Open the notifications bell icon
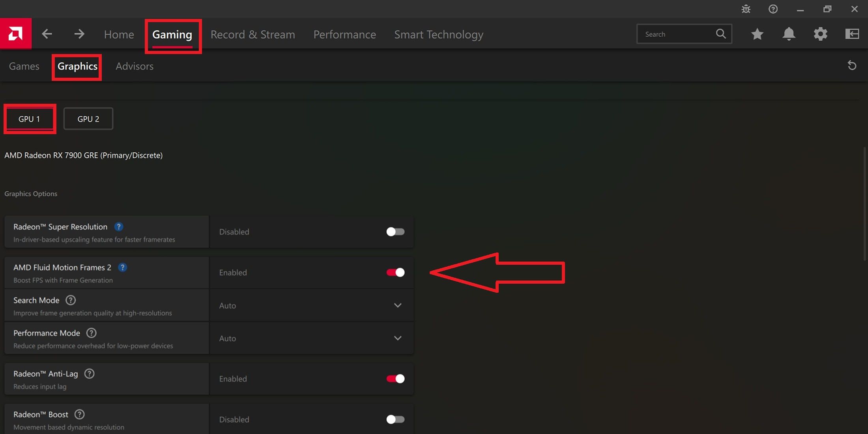This screenshot has height=434, width=868. tap(789, 34)
